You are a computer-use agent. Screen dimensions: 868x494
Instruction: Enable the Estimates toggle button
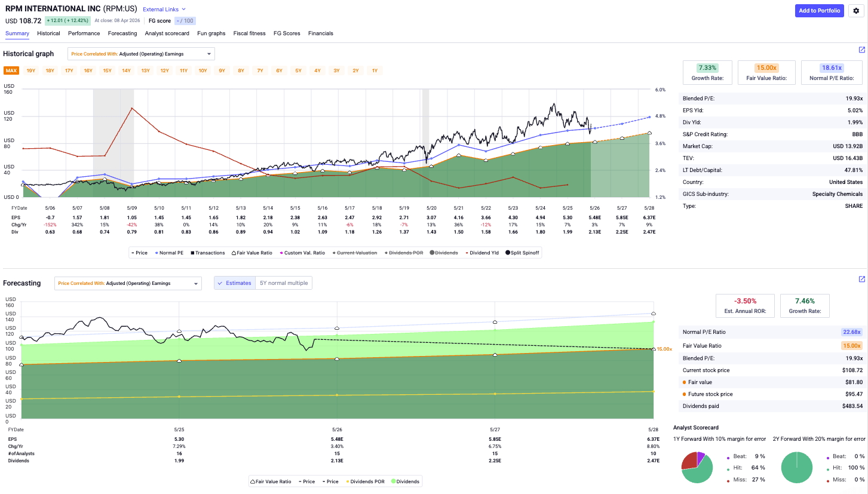click(235, 283)
